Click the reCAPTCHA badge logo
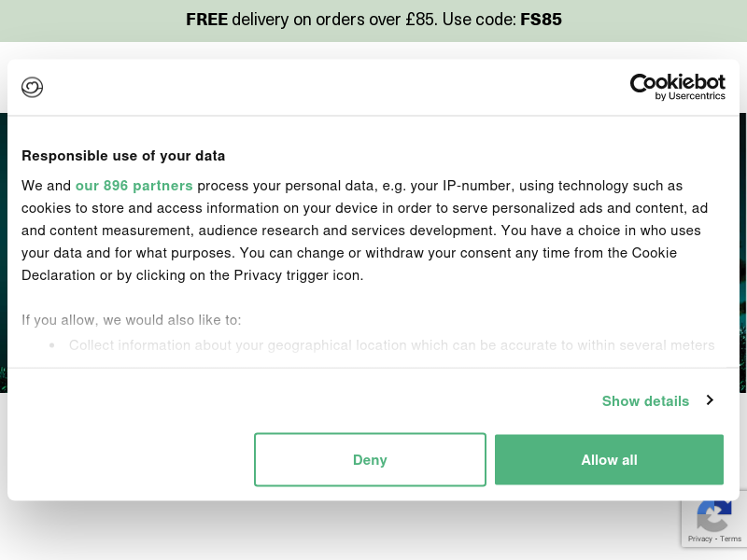Screen dimensions: 747x560 coord(713,516)
